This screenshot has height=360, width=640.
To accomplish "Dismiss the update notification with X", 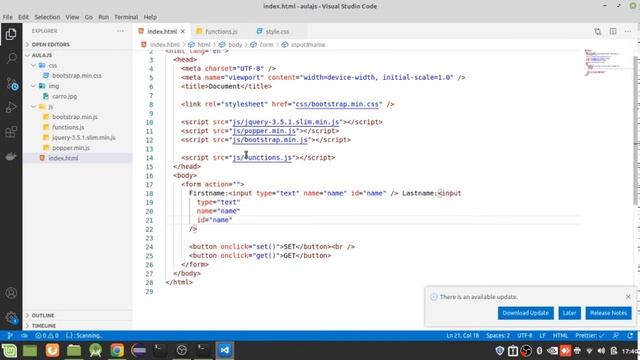I will pos(628,296).
